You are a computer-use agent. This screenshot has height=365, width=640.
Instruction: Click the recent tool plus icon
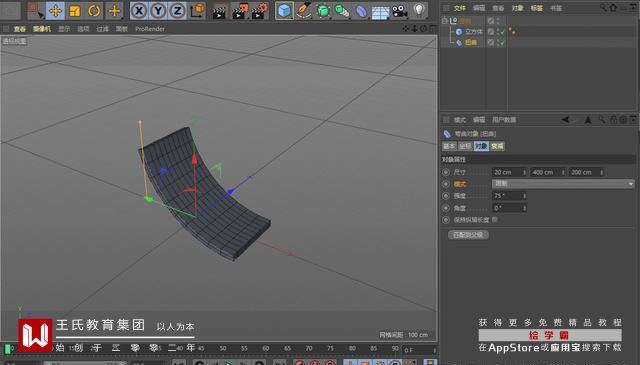point(114,11)
